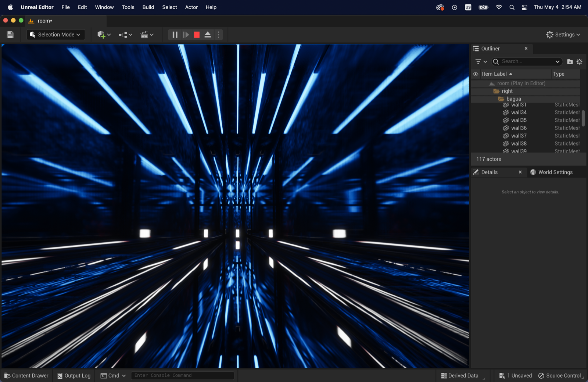This screenshot has width=588, height=382.
Task: Open the Cmd console type dropdown
Action: click(113, 375)
